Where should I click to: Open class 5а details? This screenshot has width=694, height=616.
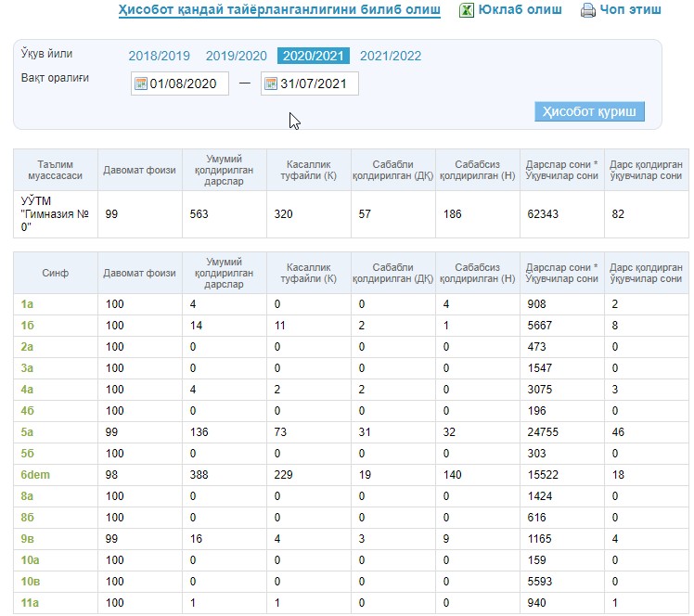click(x=25, y=432)
